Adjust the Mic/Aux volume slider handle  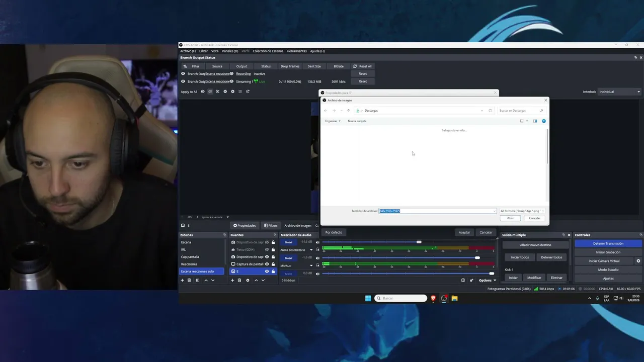coord(477,258)
